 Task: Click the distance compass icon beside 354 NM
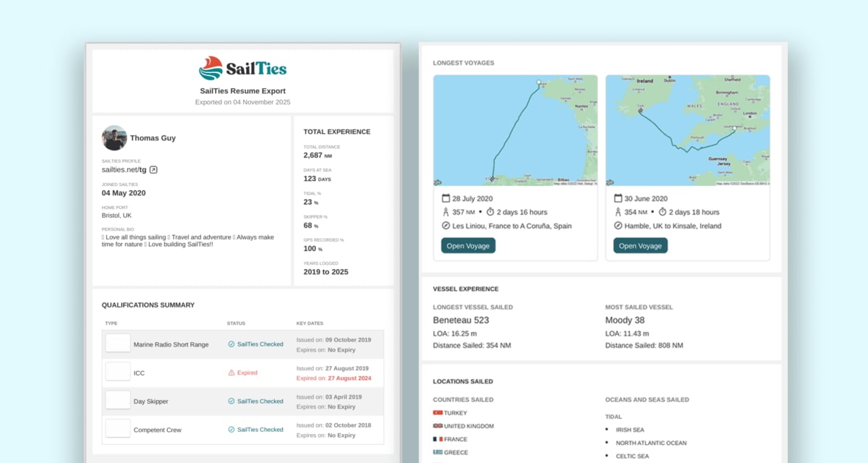point(618,212)
